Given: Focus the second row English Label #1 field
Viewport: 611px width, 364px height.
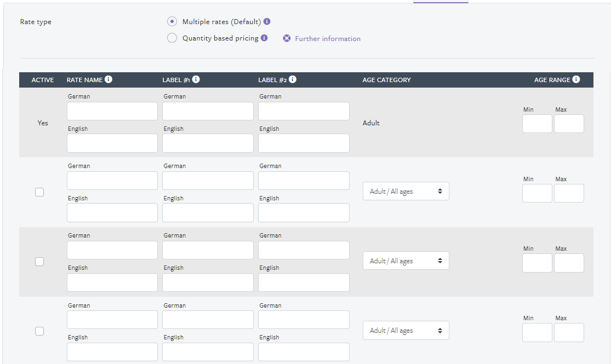Looking at the screenshot, I should pyautogui.click(x=208, y=213).
